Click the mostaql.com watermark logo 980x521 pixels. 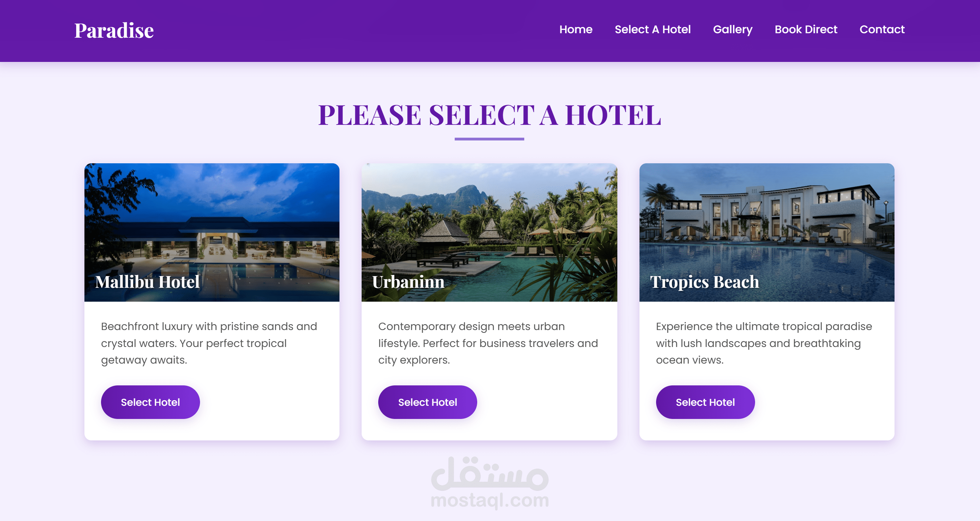coord(490,483)
